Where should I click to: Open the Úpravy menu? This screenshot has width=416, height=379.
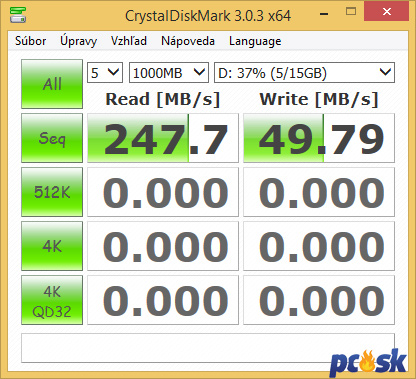[x=79, y=41]
